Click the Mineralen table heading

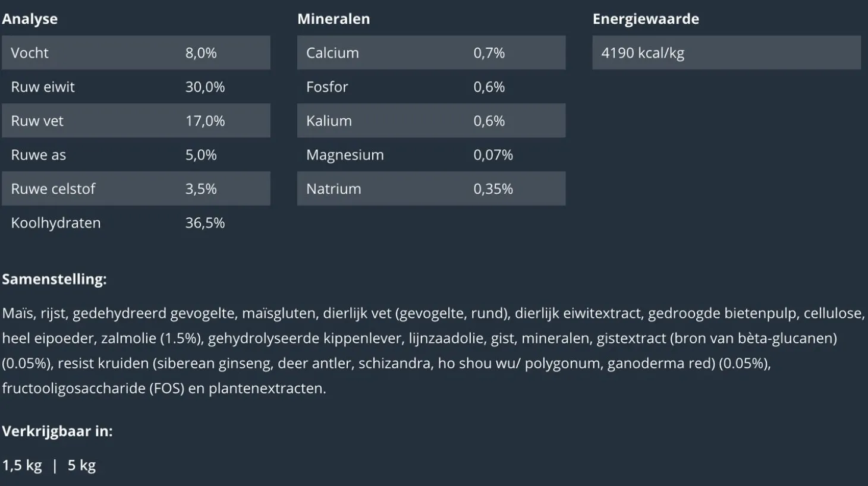(334, 19)
